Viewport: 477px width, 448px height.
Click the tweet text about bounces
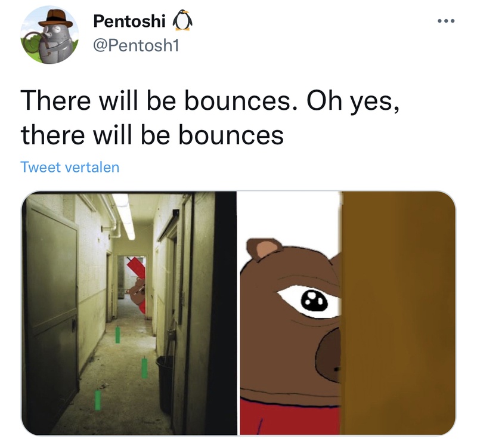point(210,118)
